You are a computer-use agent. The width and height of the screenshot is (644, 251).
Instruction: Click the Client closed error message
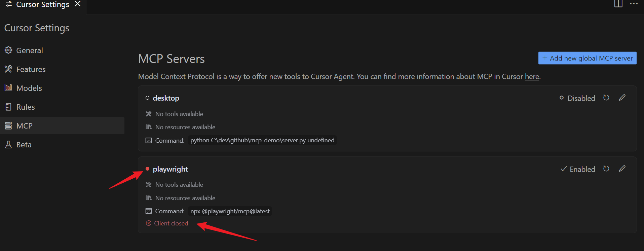171,223
